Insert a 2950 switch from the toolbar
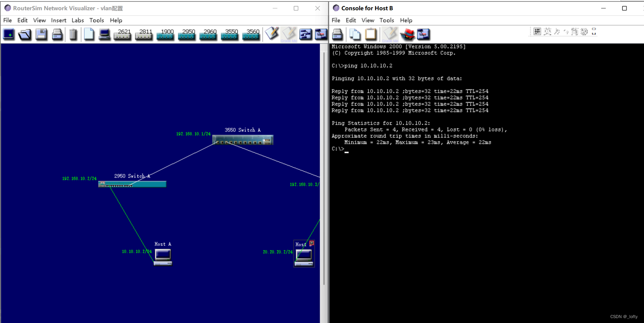The width and height of the screenshot is (644, 323). coord(187,34)
